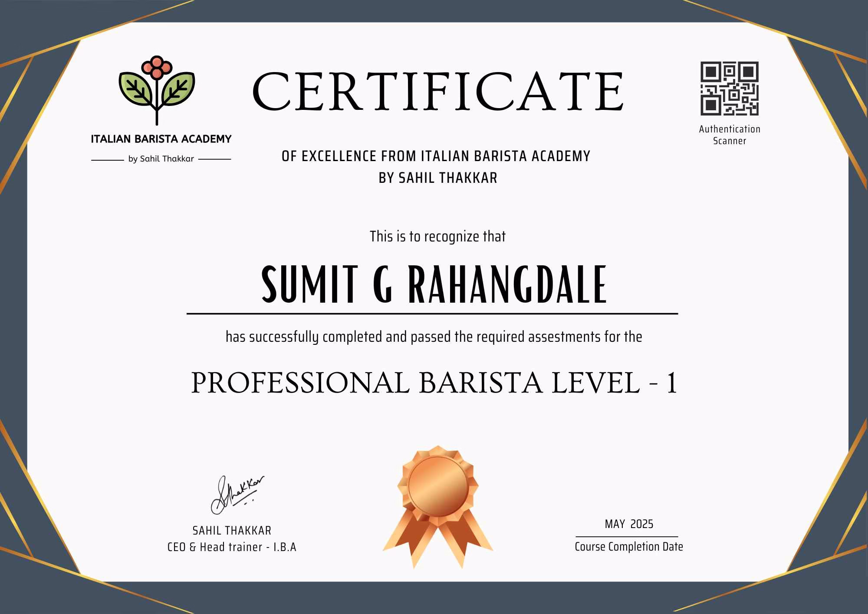Click the QR code authentication scanner
This screenshot has width=868, height=614.
click(730, 89)
